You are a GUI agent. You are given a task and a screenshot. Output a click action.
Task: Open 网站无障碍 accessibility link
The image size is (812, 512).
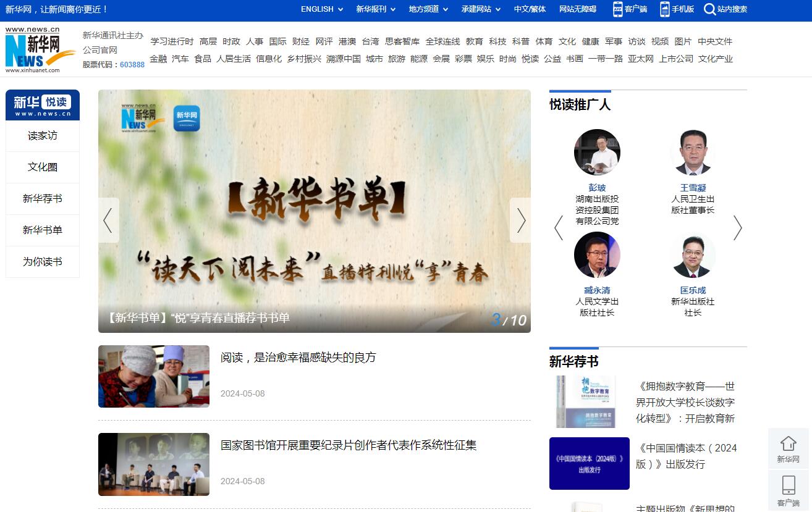[x=578, y=9]
